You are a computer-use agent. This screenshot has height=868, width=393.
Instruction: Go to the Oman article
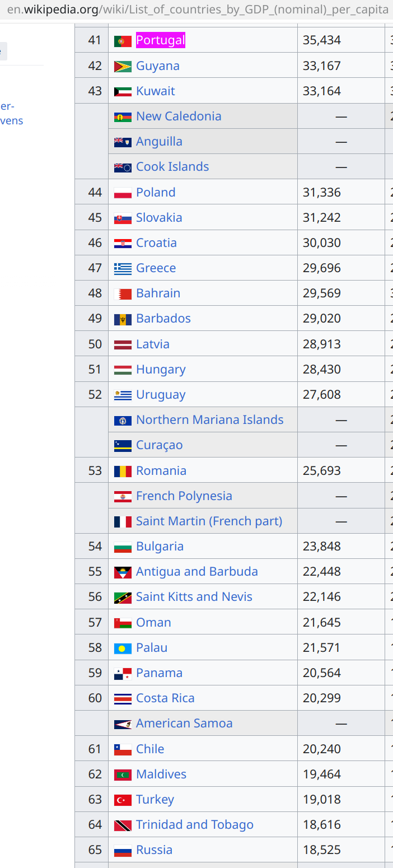pos(154,623)
